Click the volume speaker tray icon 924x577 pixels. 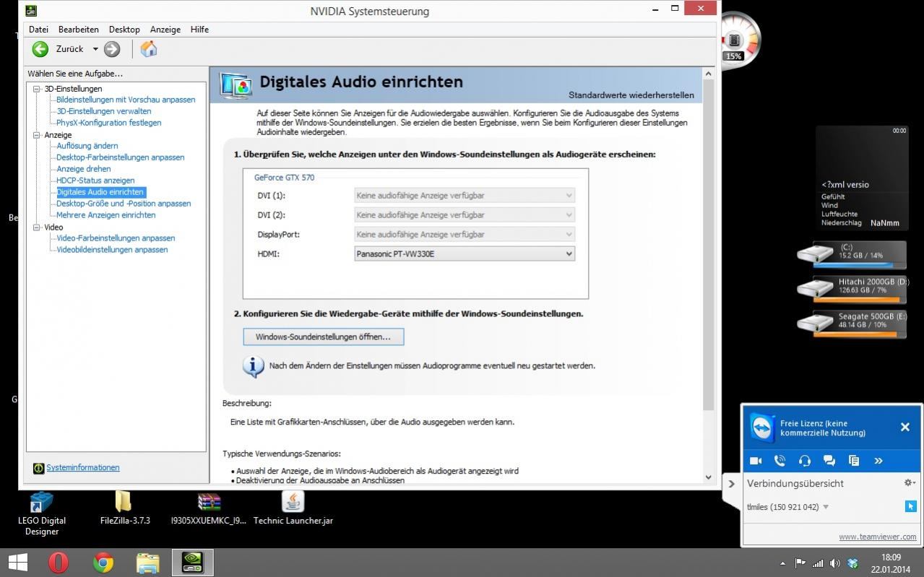coord(835,563)
